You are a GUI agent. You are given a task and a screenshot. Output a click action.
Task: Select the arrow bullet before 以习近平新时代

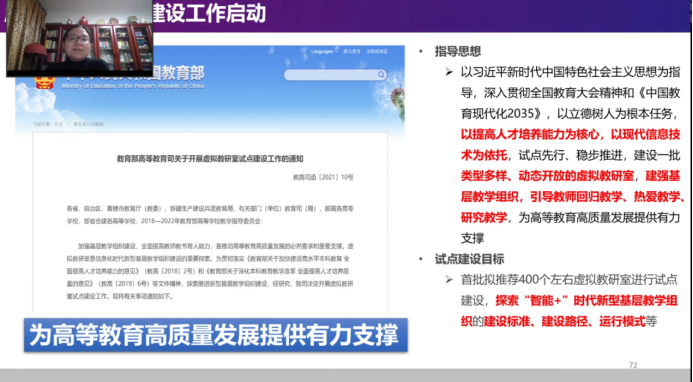point(449,72)
